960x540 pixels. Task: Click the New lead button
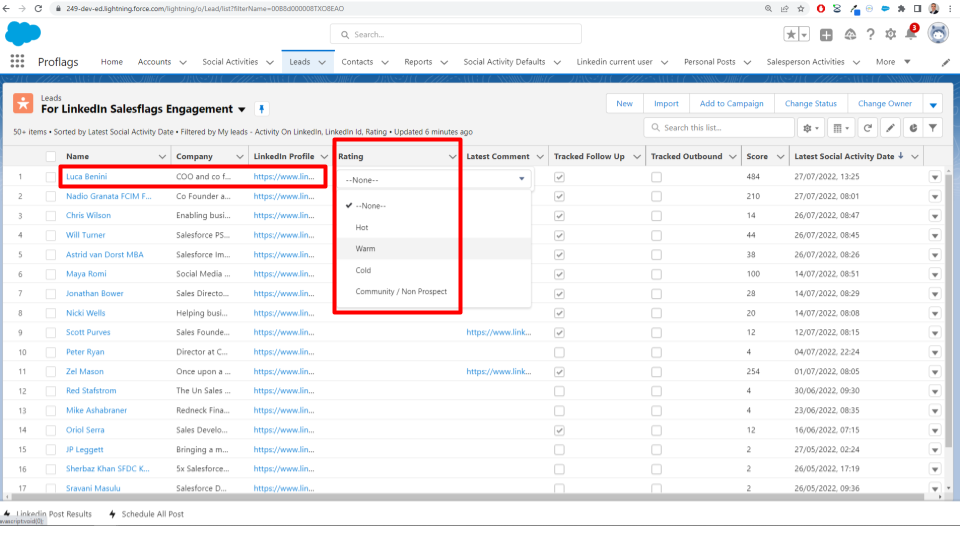pyautogui.click(x=624, y=103)
